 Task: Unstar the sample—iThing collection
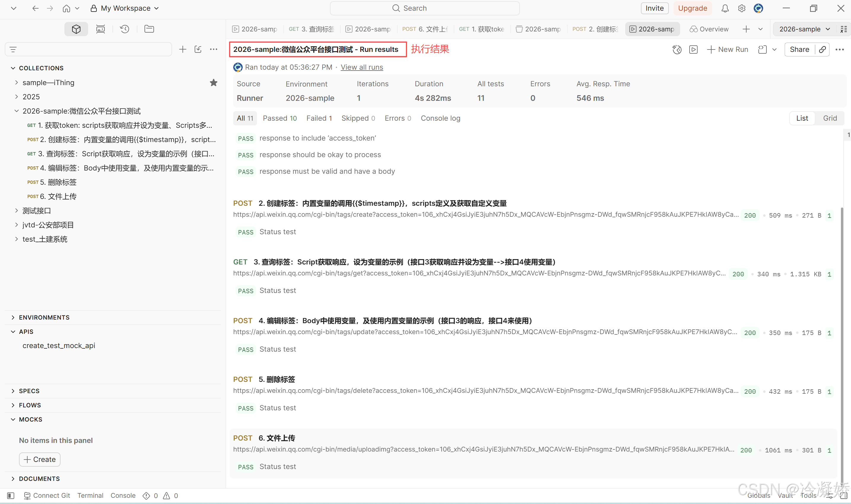click(x=213, y=82)
